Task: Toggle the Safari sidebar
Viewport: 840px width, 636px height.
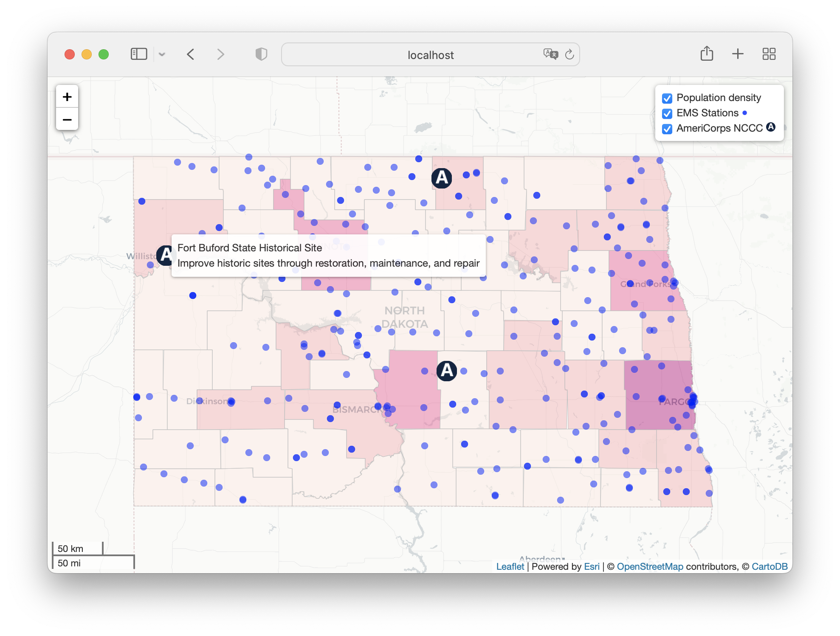Action: [138, 54]
